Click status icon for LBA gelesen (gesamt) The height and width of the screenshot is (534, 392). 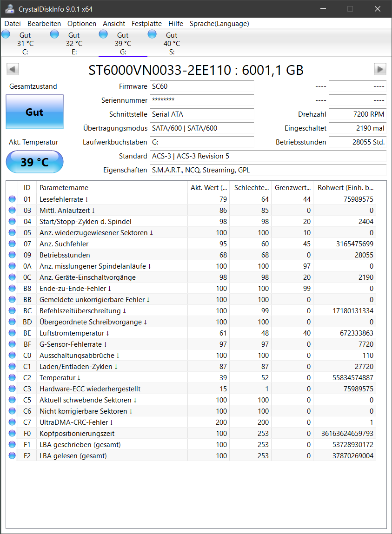point(12,455)
